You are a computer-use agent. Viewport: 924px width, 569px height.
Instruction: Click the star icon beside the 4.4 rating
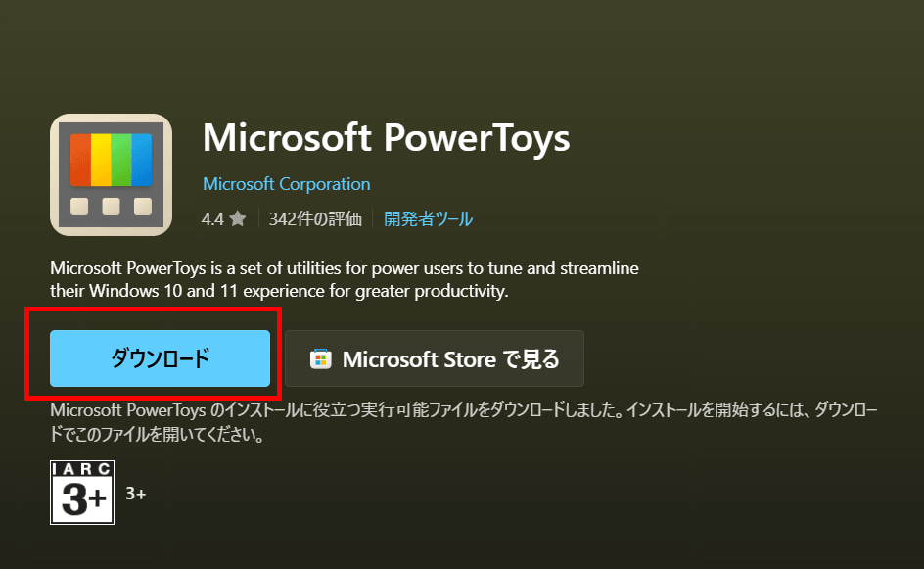click(x=238, y=219)
